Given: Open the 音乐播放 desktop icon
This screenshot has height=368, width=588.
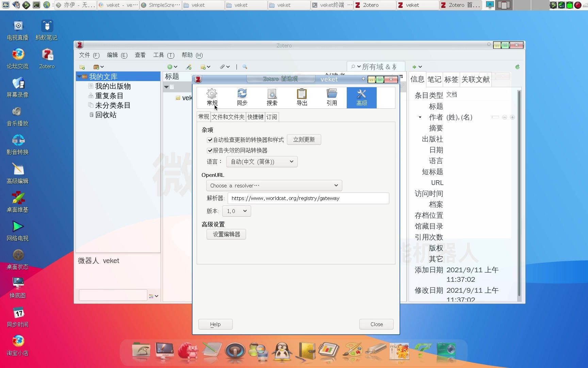Looking at the screenshot, I should coord(18,116).
